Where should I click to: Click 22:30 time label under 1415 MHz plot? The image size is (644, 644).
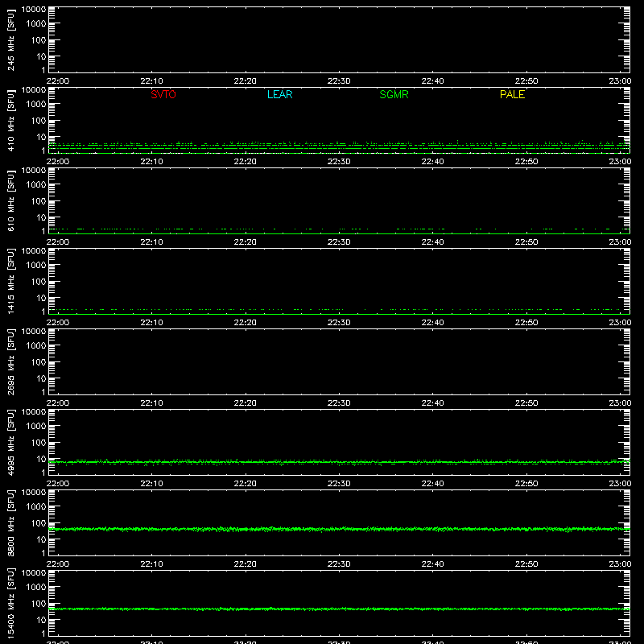pos(339,323)
